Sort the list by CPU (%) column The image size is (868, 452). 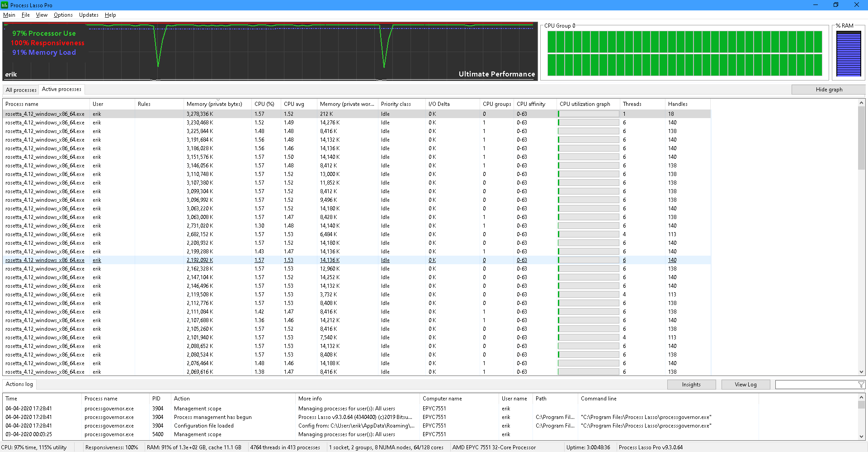pyautogui.click(x=264, y=104)
